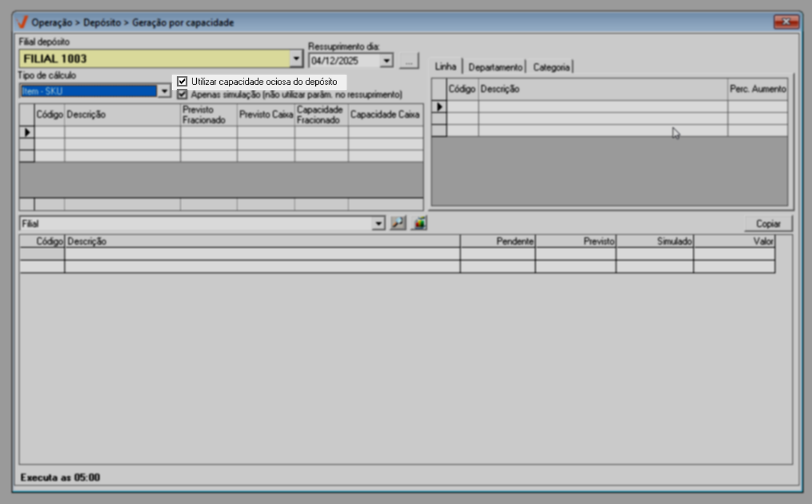Click the Perc. Aumento column header
This screenshot has width=812, height=504.
[x=758, y=89]
